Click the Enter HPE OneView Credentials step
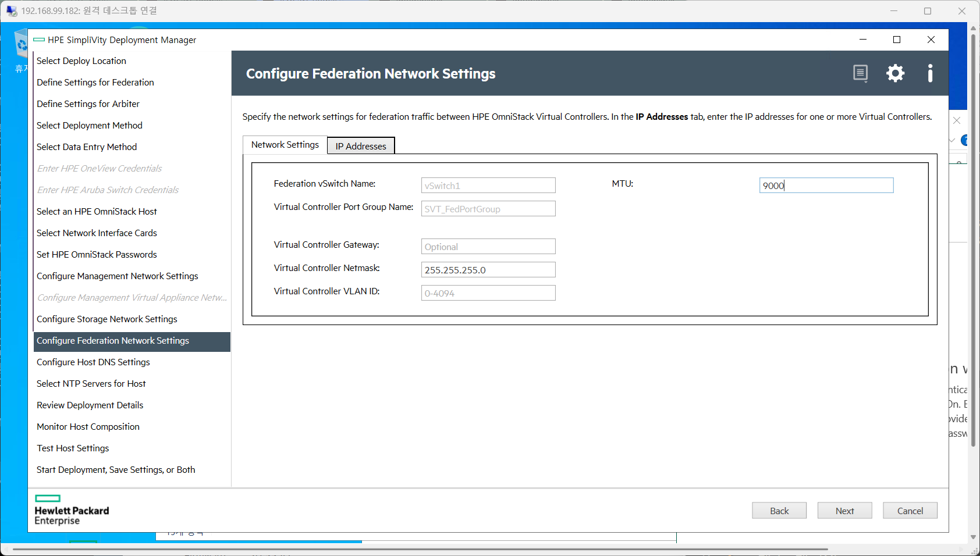The height and width of the screenshot is (556, 980). point(132,169)
